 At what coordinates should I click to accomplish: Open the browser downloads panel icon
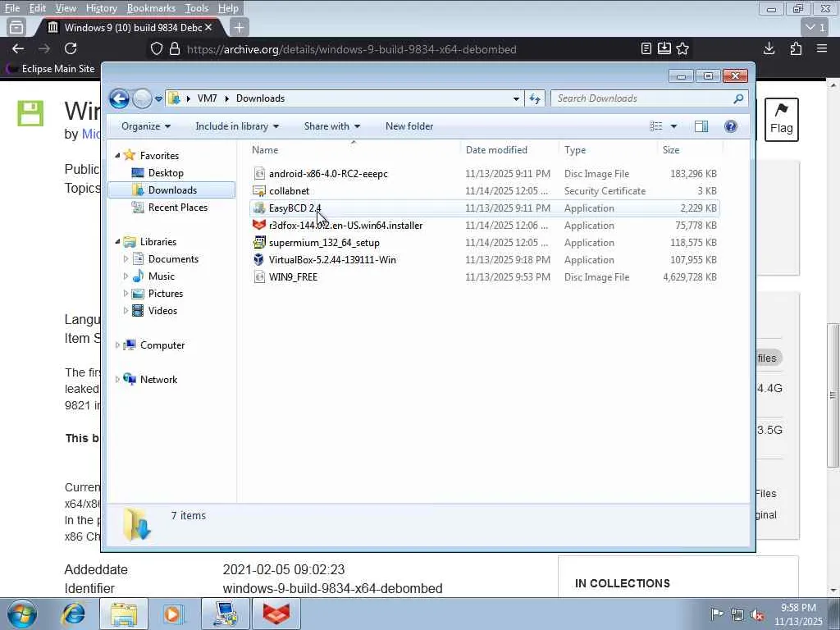[769, 48]
